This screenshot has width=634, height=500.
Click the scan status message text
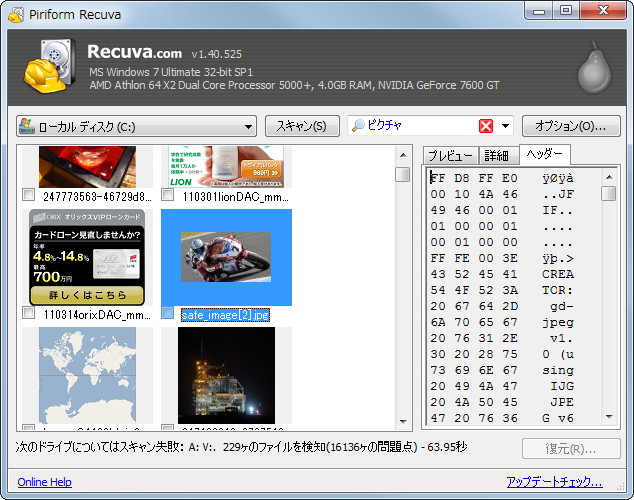click(241, 447)
